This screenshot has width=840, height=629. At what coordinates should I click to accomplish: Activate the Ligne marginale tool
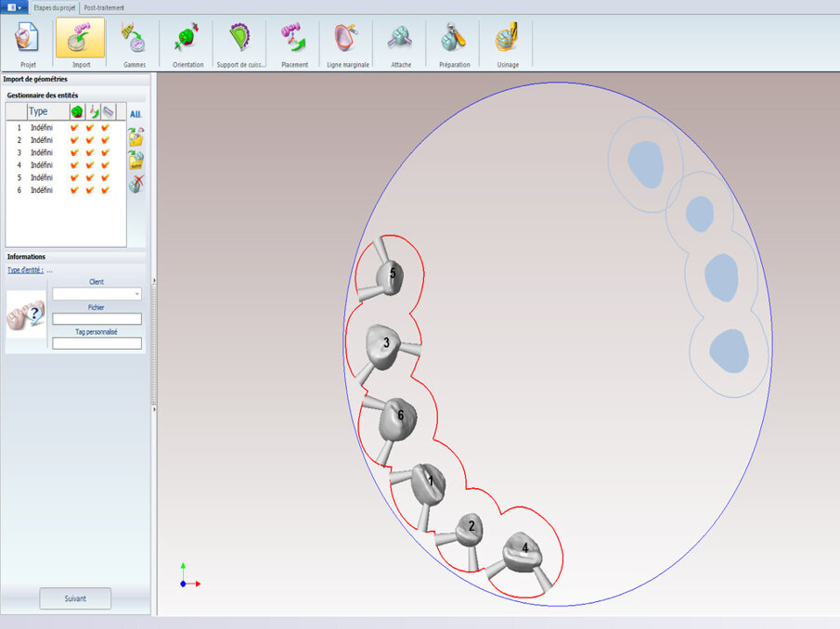346,41
